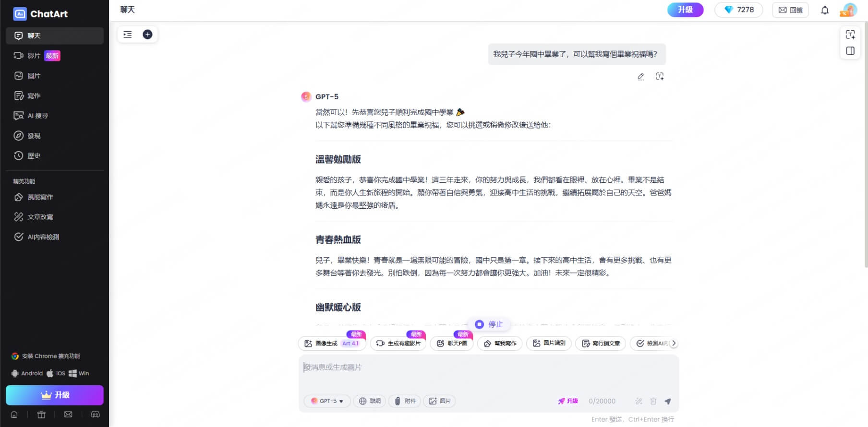
Task: Toggle the conversation list panel icon
Action: 128,35
